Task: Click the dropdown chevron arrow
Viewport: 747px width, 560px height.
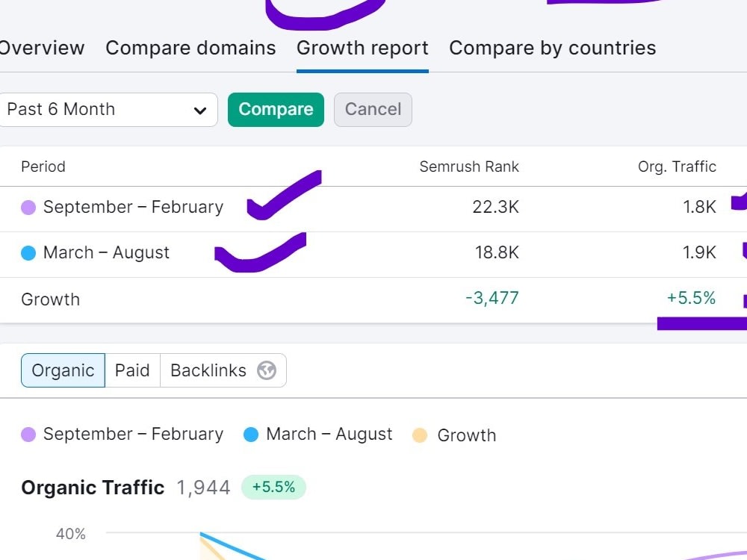Action: [x=200, y=111]
